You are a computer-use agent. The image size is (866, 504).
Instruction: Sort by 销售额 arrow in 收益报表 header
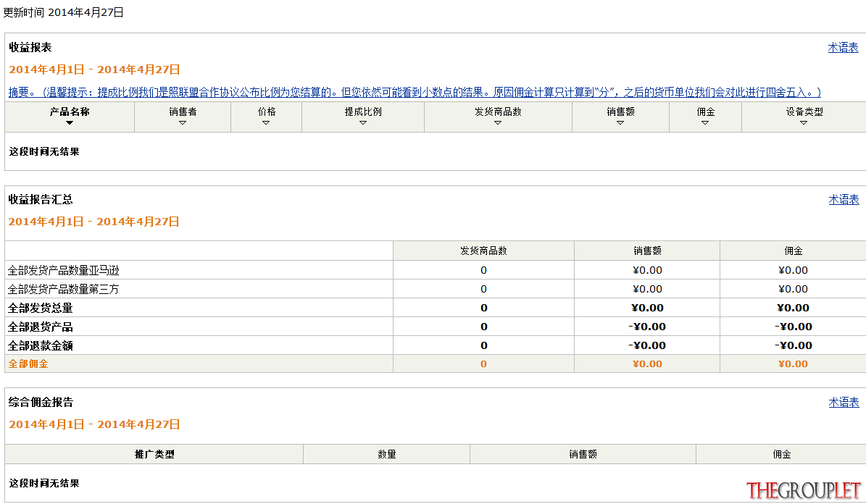pos(620,123)
